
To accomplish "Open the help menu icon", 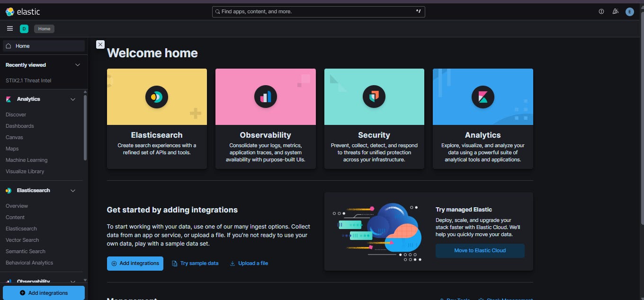I will 601,11.
